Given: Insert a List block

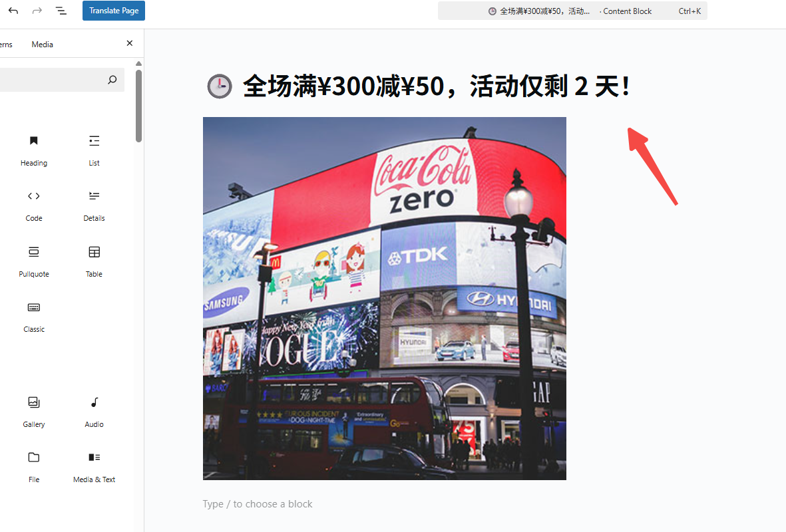Looking at the screenshot, I should (94, 150).
